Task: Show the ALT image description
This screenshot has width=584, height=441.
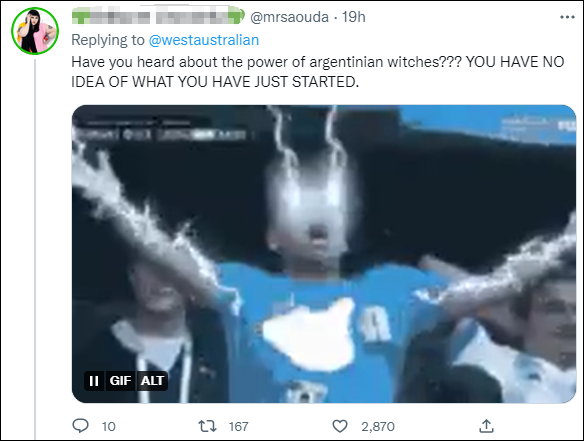Action: coord(152,381)
